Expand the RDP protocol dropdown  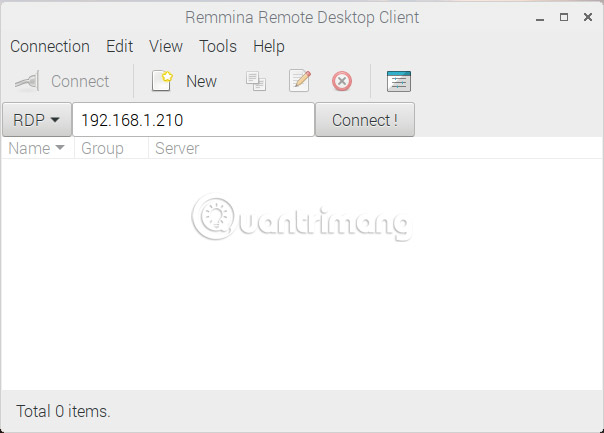pyautogui.click(x=37, y=120)
